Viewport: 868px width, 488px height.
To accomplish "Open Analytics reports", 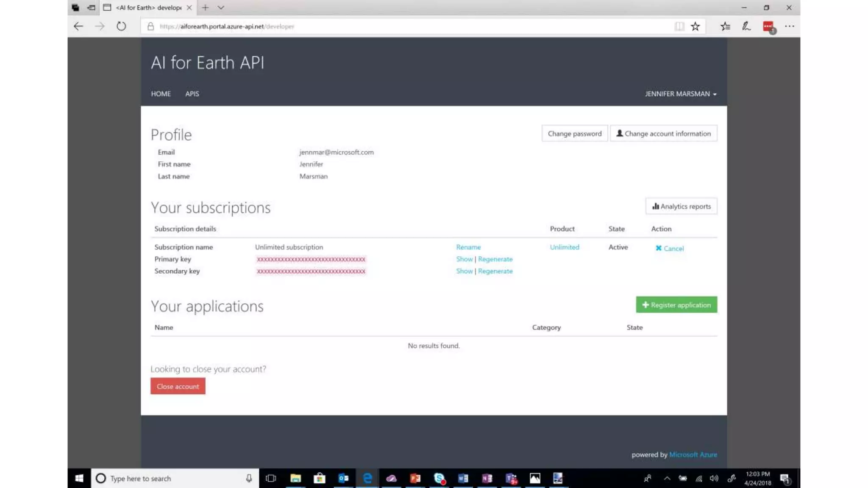I will point(681,206).
